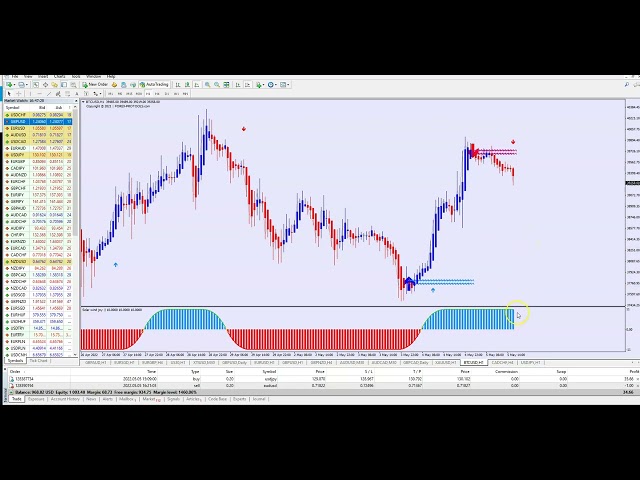Open the Account History terminal tab
Viewport: 640px width, 480px height.
[65, 398]
